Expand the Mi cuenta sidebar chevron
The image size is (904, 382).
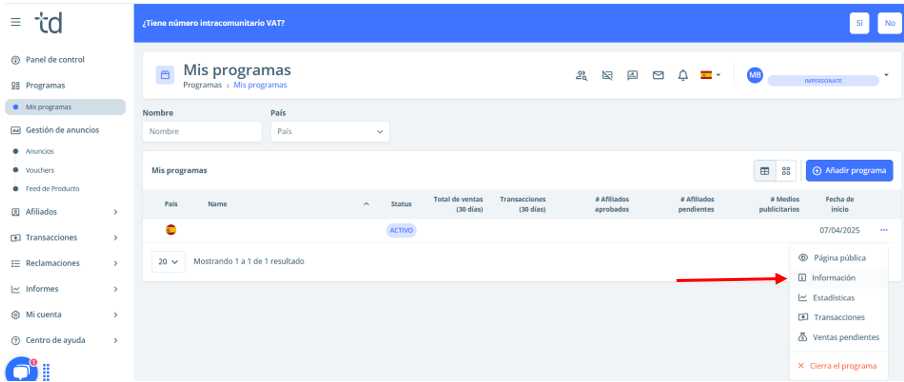[115, 315]
